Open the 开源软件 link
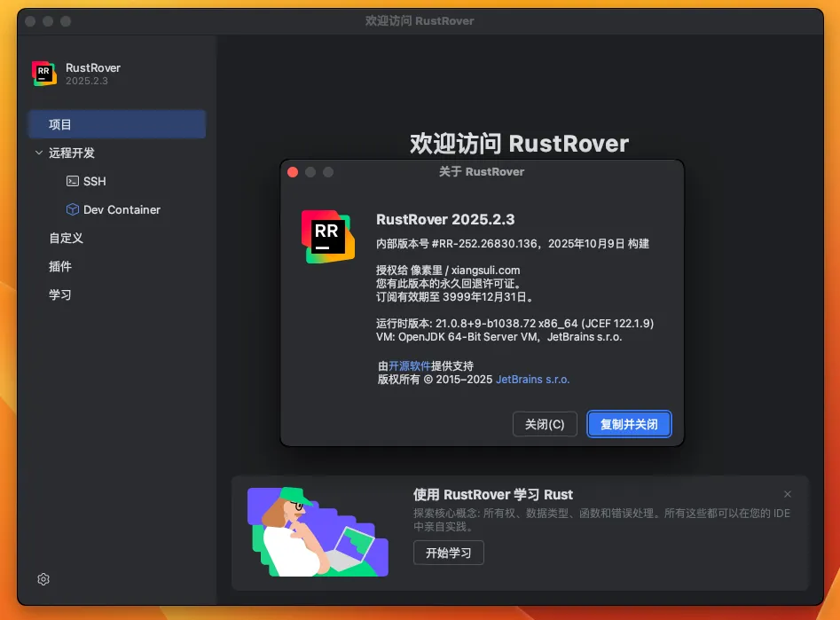 (410, 365)
